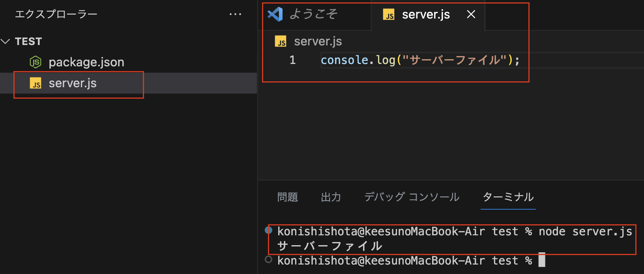Click the TEST folder header label

[28, 41]
